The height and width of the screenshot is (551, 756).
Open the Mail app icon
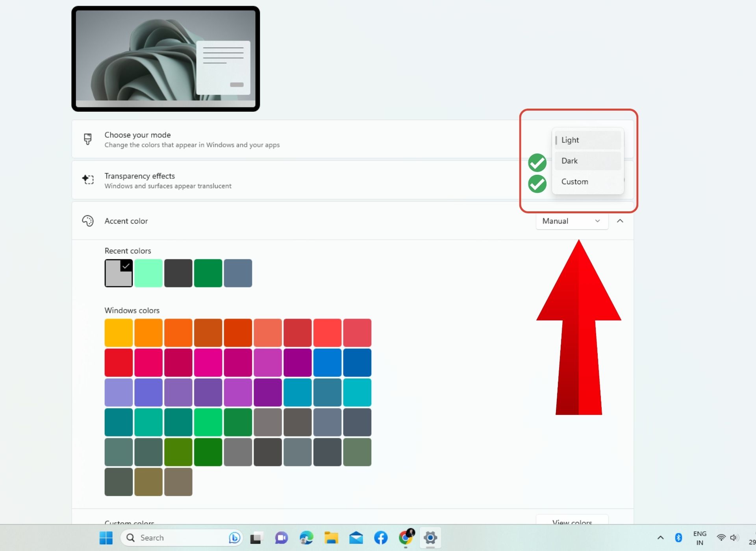tap(356, 538)
